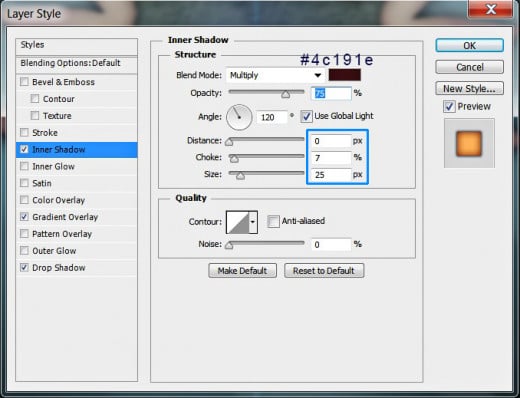The width and height of the screenshot is (520, 398).
Task: Uncheck the Drop Shadow checkbox
Action: [24, 267]
